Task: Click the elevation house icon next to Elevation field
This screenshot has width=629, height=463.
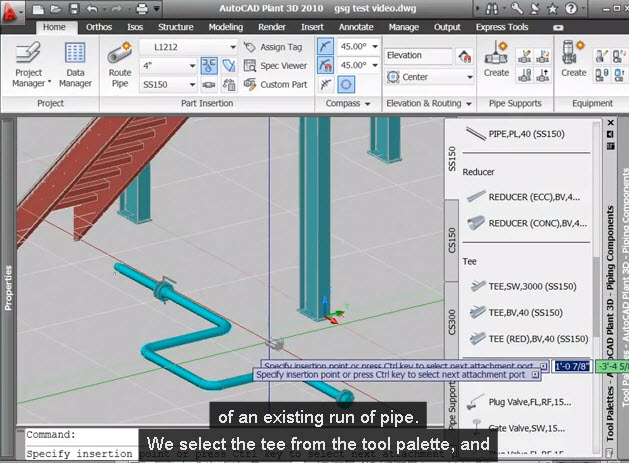Action: [465, 56]
